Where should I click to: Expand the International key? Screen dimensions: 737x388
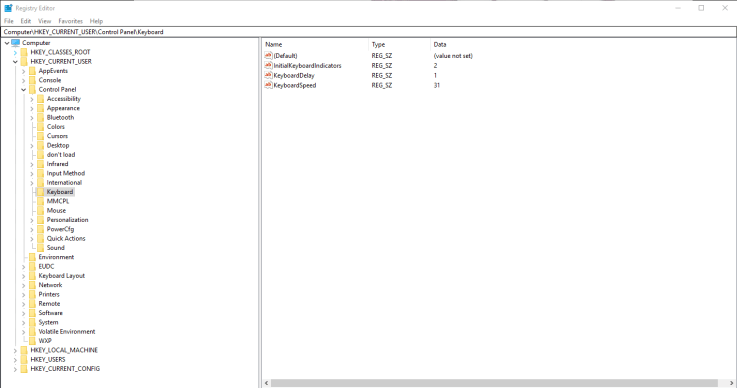pyautogui.click(x=32, y=182)
